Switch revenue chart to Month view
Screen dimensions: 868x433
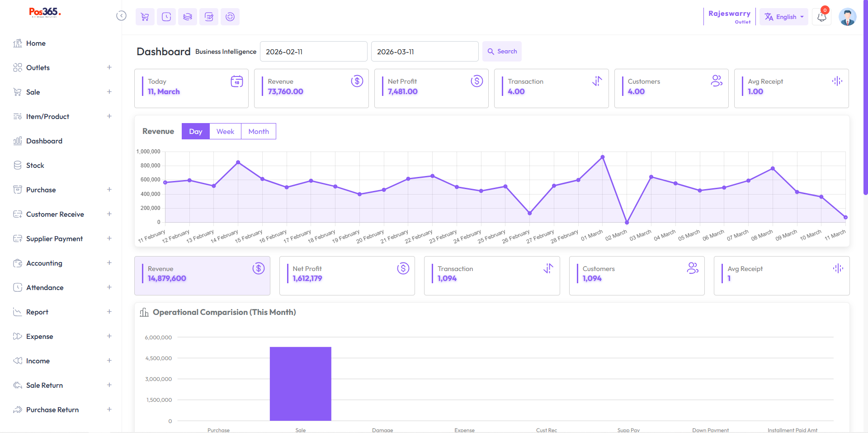click(x=259, y=131)
